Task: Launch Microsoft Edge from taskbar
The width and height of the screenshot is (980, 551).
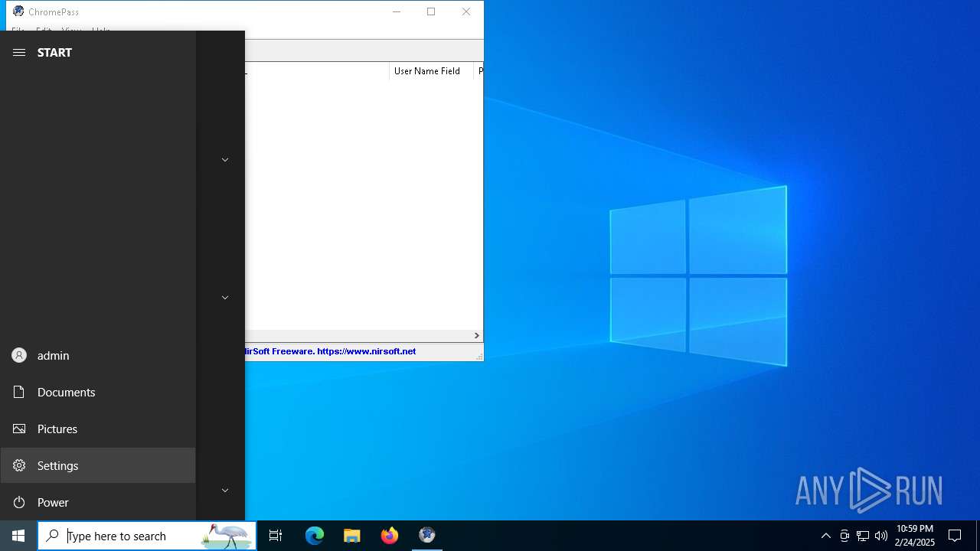Action: pos(315,536)
